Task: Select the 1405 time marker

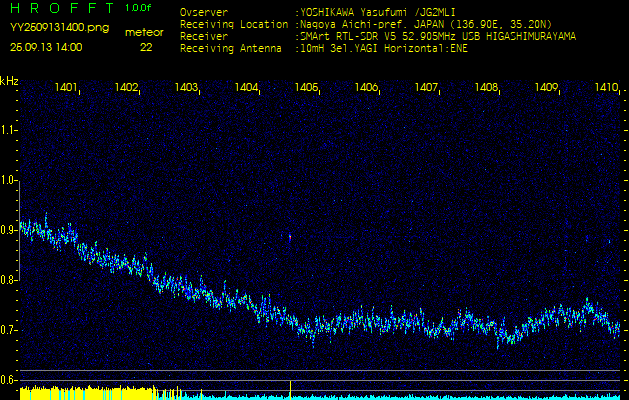Action: [306, 88]
